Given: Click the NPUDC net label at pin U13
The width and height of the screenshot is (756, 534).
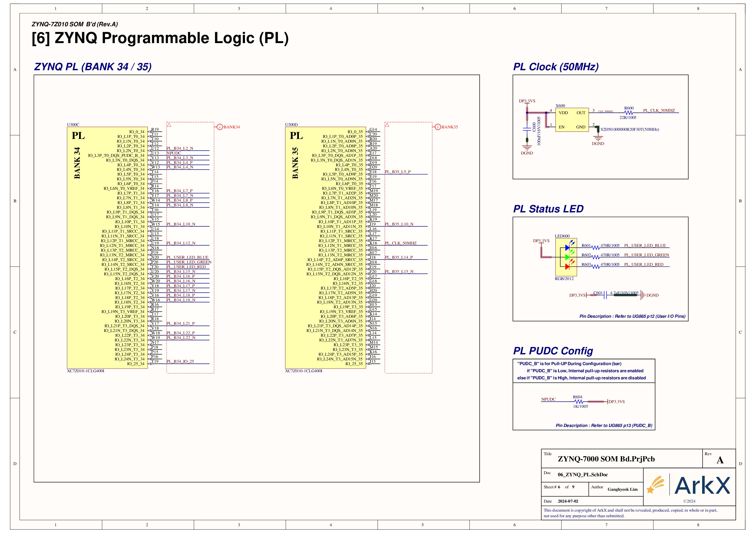Looking at the screenshot, I should pyautogui.click(x=174, y=153).
